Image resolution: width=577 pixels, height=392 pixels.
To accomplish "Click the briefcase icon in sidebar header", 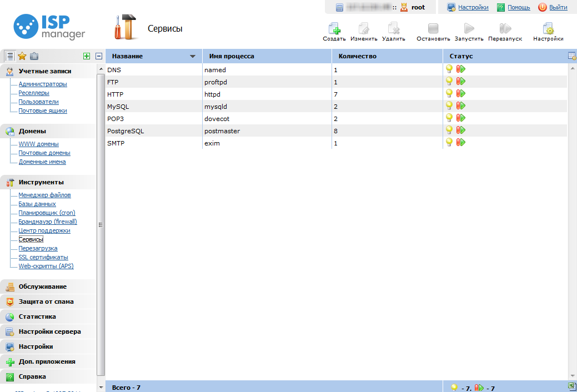I will pos(34,56).
